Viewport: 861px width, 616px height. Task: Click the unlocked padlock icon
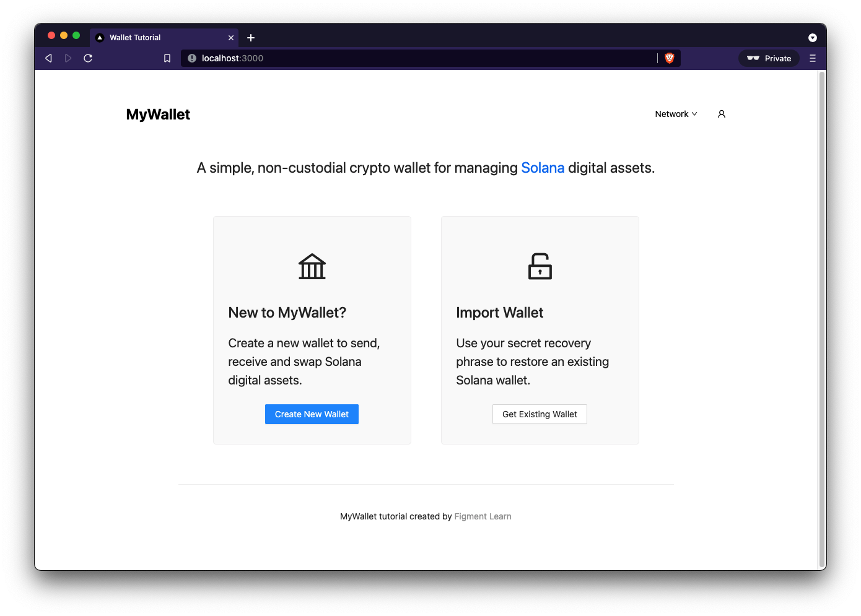[540, 266]
